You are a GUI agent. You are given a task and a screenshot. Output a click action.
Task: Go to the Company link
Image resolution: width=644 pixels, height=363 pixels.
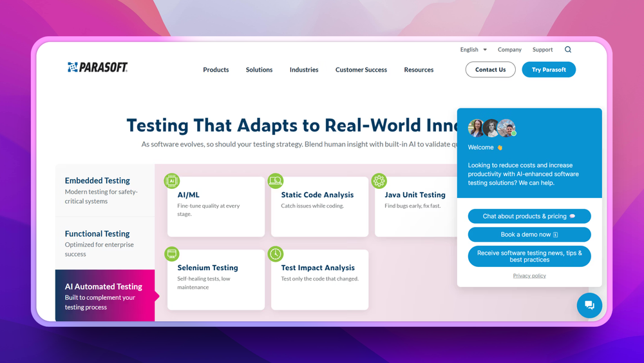coord(509,50)
